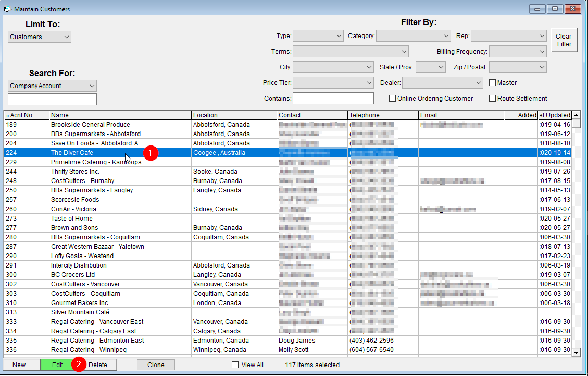This screenshot has height=376, width=588.
Task: Select Lofty Goals - Westend row
Action: [287, 256]
